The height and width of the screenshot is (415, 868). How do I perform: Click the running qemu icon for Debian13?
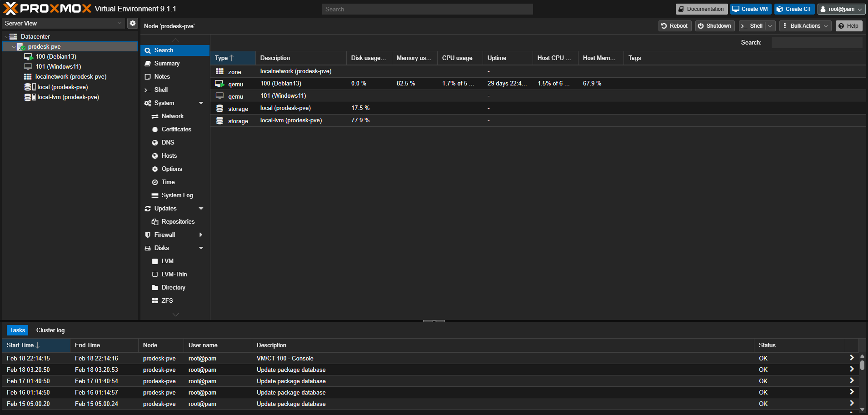tap(219, 84)
